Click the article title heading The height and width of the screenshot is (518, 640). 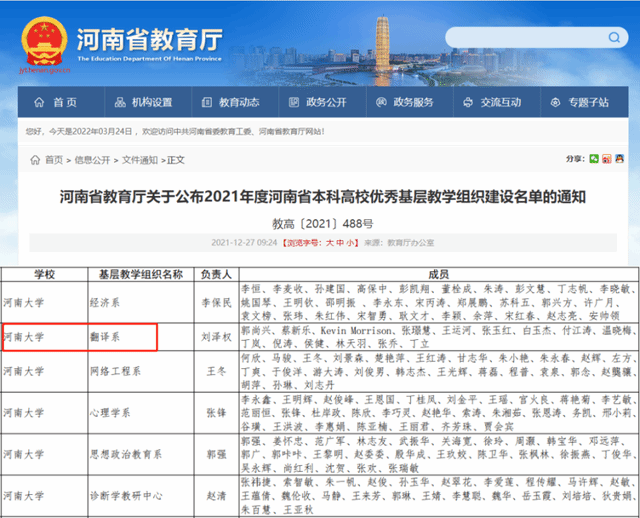(x=323, y=197)
